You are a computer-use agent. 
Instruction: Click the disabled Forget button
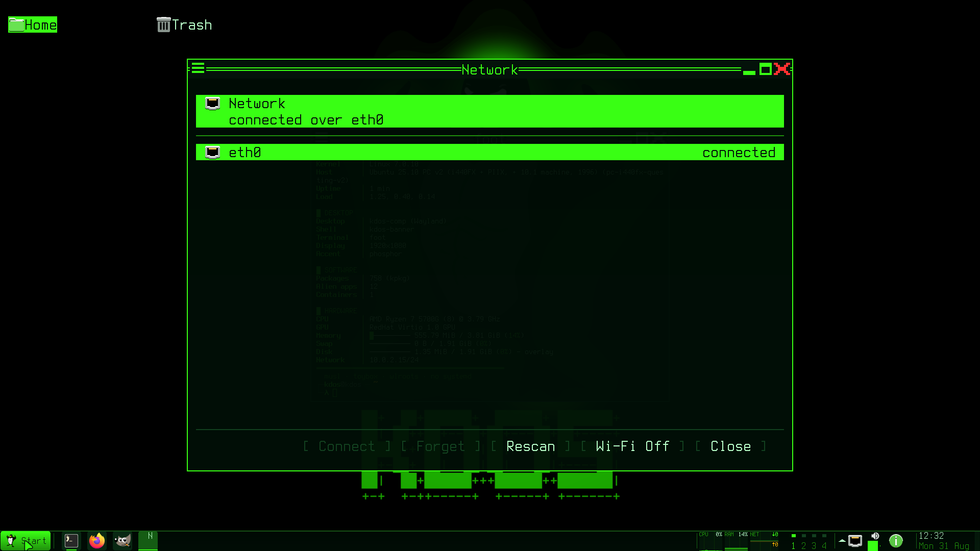[440, 446]
